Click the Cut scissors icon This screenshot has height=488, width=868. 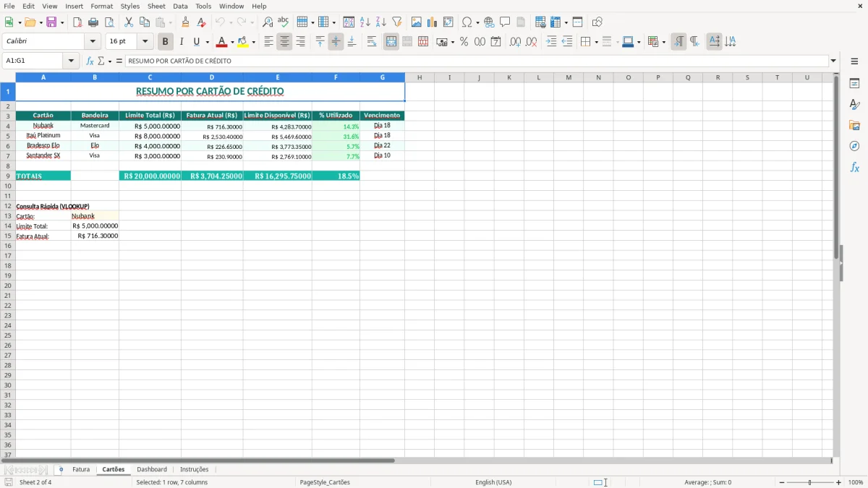click(129, 22)
